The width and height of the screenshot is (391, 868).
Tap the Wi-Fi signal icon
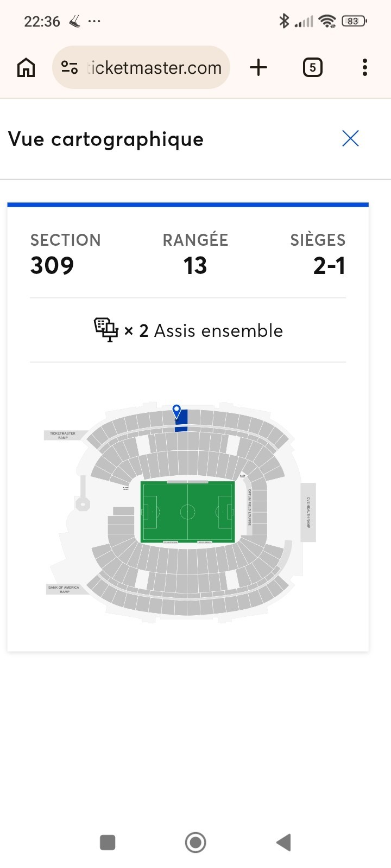327,21
